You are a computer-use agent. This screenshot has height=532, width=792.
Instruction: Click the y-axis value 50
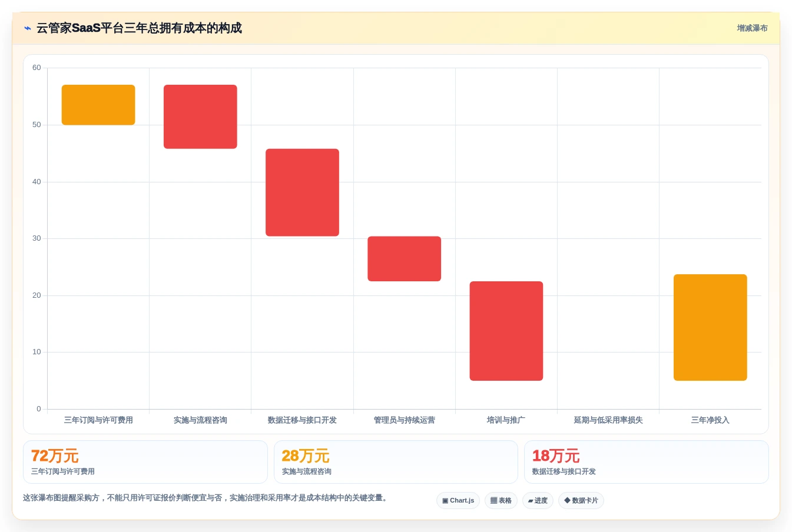click(x=37, y=125)
